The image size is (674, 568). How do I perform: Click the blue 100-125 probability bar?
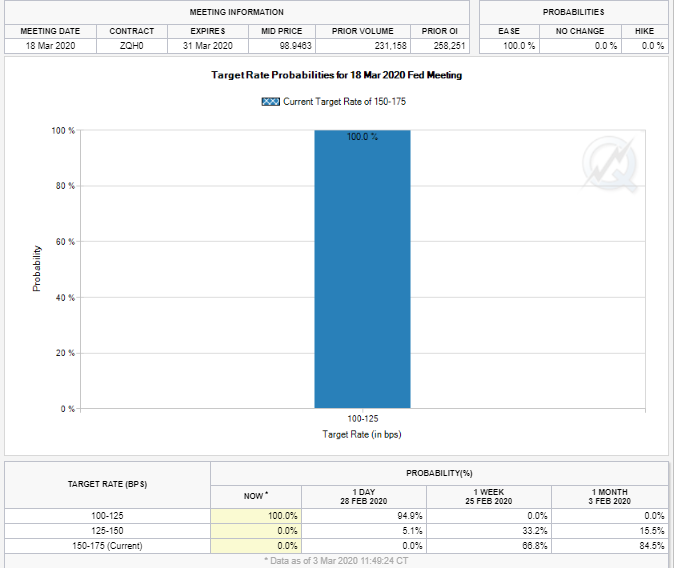coord(362,268)
